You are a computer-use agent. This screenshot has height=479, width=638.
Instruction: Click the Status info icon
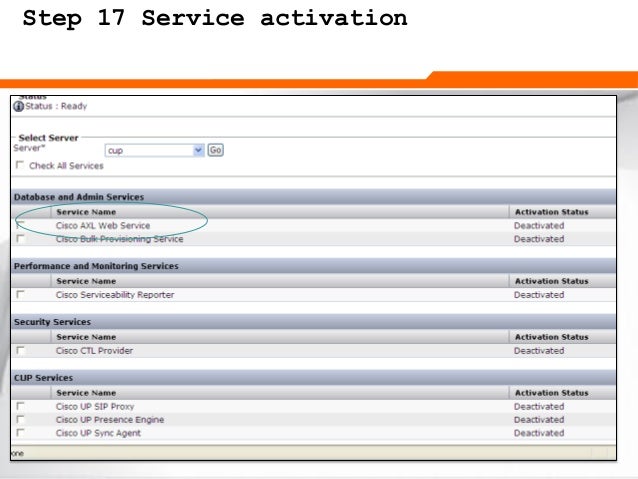tap(18, 106)
